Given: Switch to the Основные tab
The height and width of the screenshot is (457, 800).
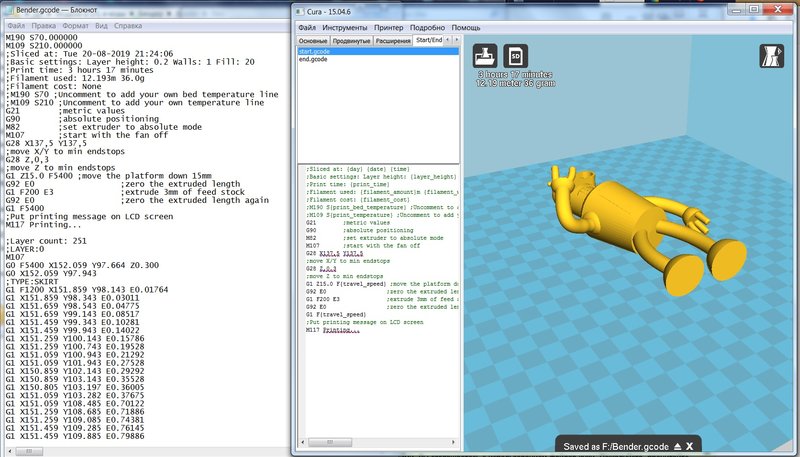Looking at the screenshot, I should click(x=315, y=41).
